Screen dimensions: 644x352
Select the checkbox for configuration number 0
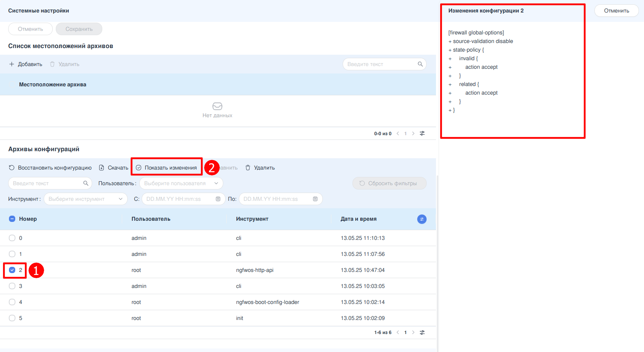(x=12, y=238)
